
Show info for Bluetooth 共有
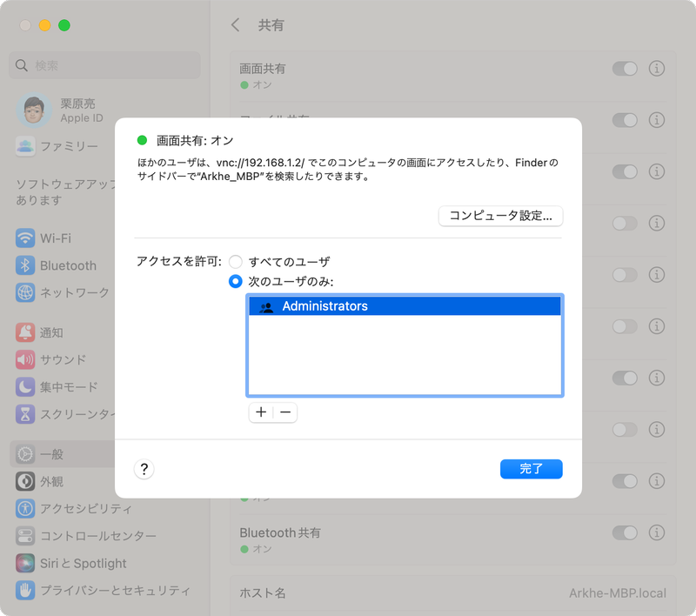(x=657, y=532)
